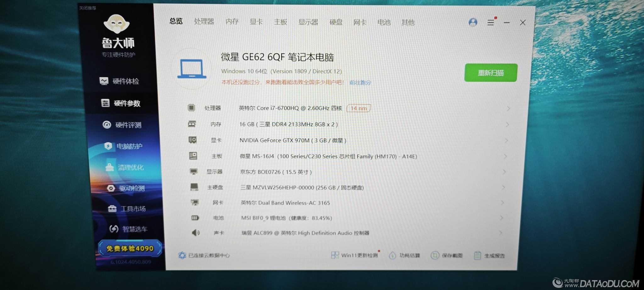This screenshot has width=644, height=290.
Task: Open the user account avatar icon
Action: pos(473,22)
